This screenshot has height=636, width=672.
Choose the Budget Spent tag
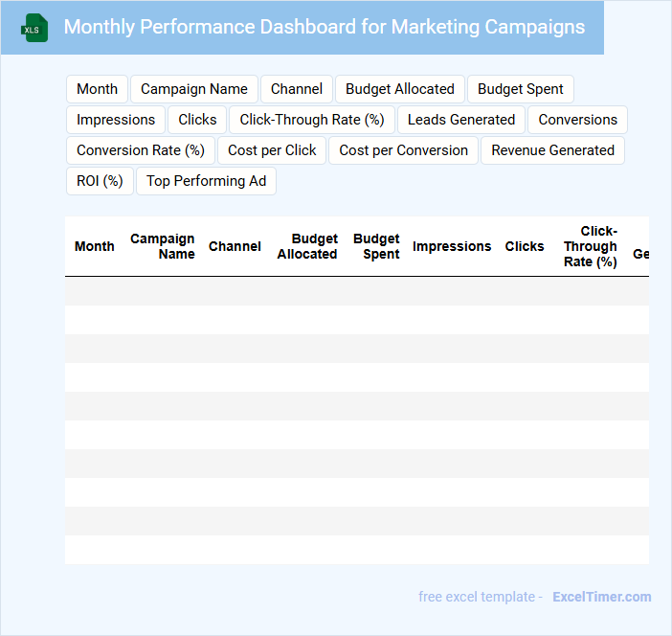521,89
